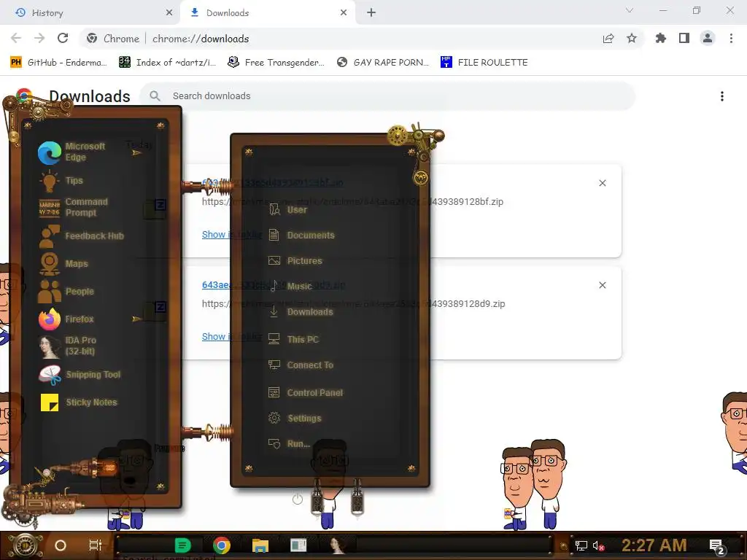Open the notification center icon

click(x=717, y=546)
